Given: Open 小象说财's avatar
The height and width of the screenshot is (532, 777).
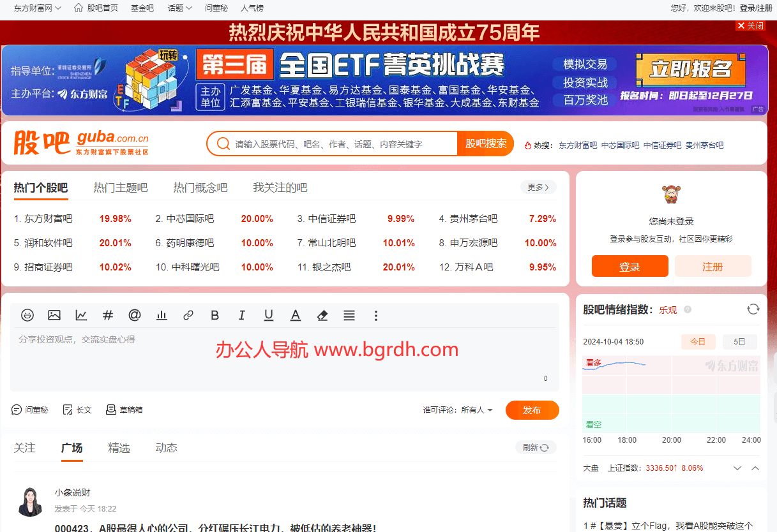Looking at the screenshot, I should [x=31, y=502].
